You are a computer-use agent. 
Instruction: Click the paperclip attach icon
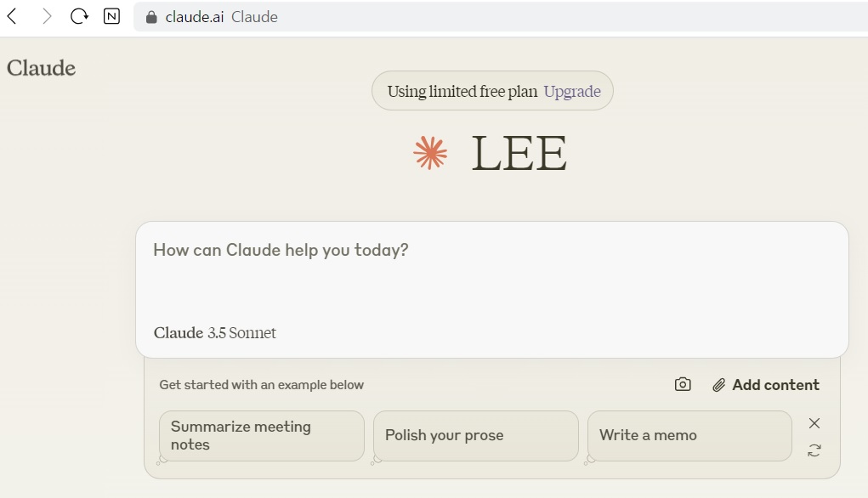718,385
